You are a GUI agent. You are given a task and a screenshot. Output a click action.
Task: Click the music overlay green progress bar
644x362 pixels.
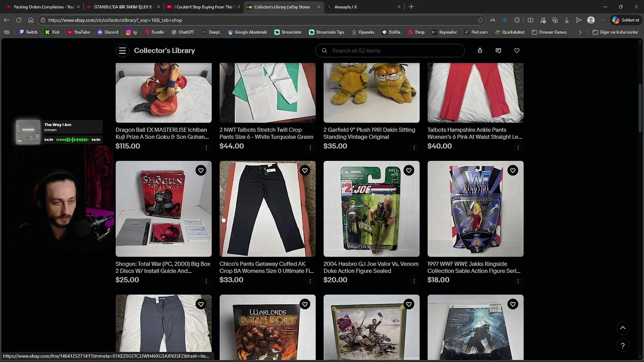pos(72,140)
